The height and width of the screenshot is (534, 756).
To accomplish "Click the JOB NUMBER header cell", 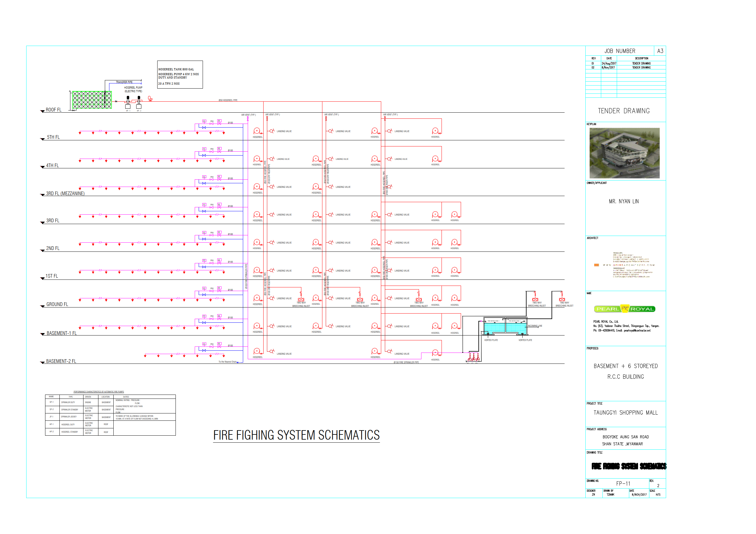I will (x=620, y=51).
